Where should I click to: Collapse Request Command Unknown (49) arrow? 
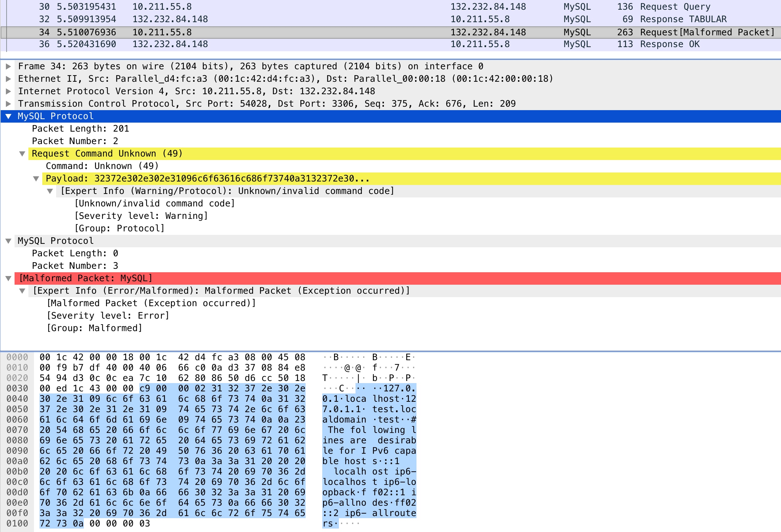[x=22, y=153]
